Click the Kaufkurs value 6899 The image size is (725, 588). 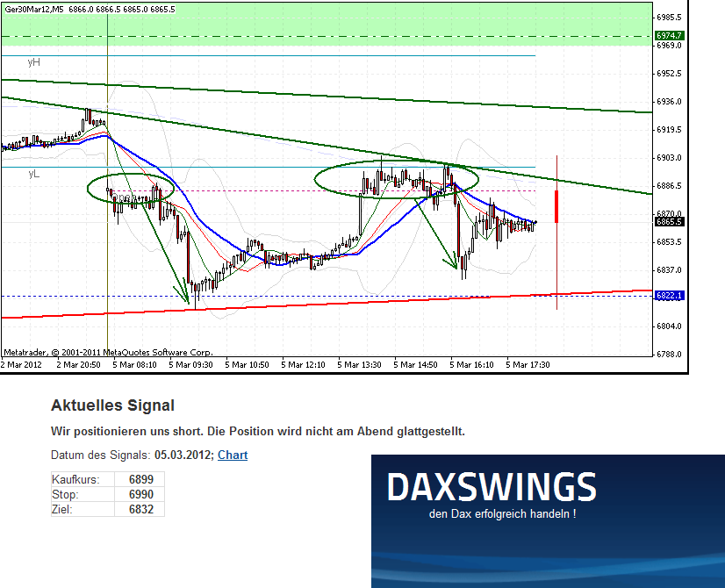(x=141, y=479)
